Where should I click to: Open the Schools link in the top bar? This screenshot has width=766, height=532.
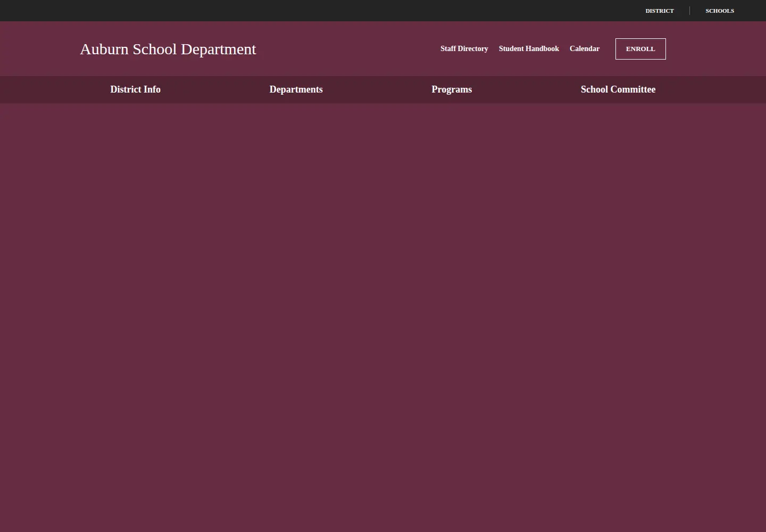(720, 11)
